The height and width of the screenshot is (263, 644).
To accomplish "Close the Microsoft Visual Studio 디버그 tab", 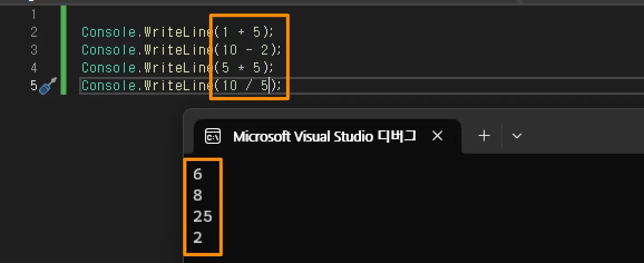I will 438,136.
